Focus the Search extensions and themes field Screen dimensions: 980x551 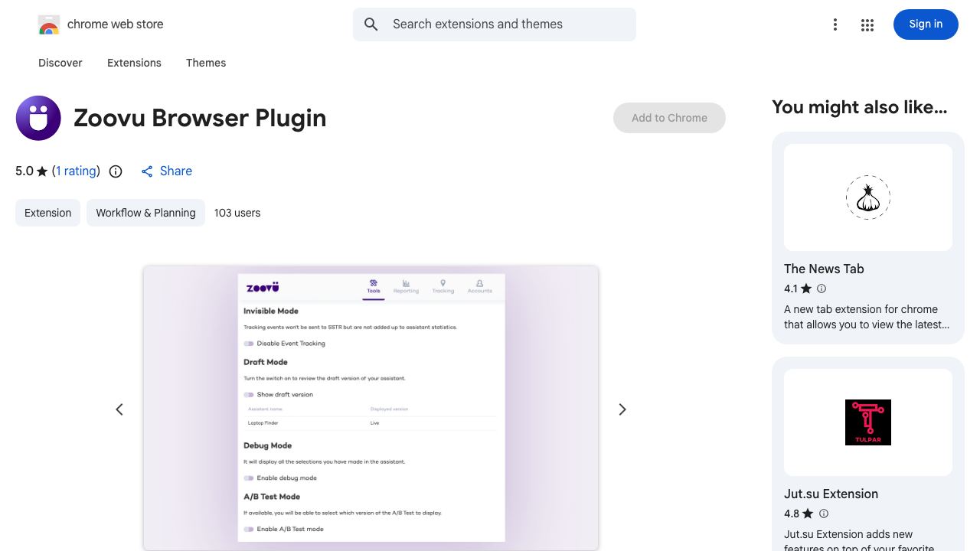495,24
